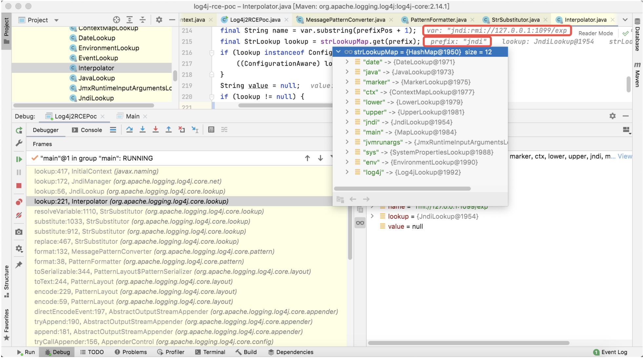Open Evaluate Expression calculator icon

[211, 130]
